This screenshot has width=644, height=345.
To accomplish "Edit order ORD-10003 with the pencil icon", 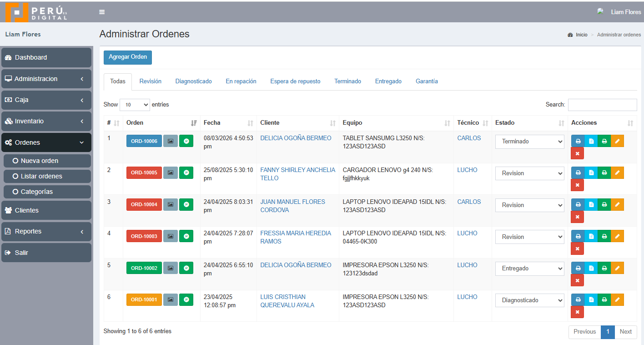I will 617,236.
